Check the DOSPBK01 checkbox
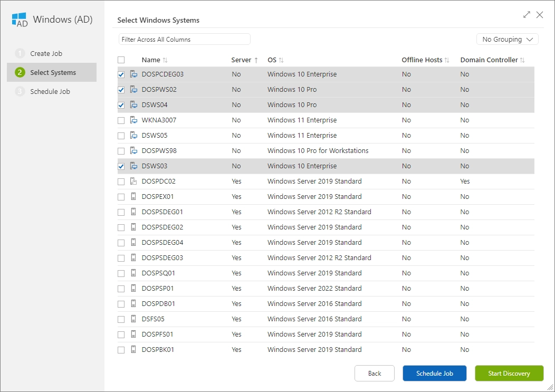 [x=121, y=350]
